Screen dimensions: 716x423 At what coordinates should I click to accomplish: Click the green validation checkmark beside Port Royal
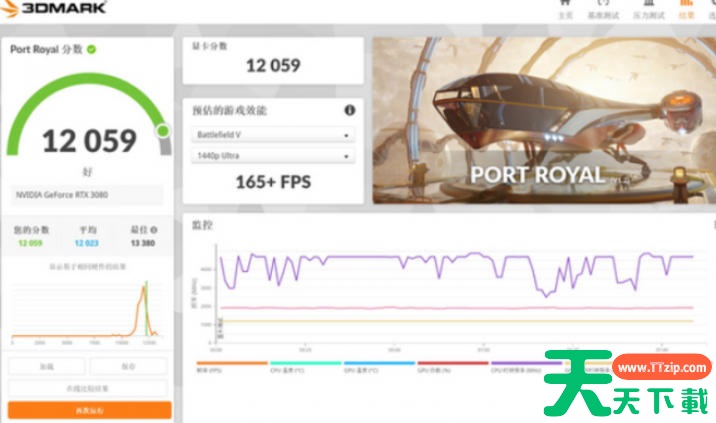(x=91, y=49)
